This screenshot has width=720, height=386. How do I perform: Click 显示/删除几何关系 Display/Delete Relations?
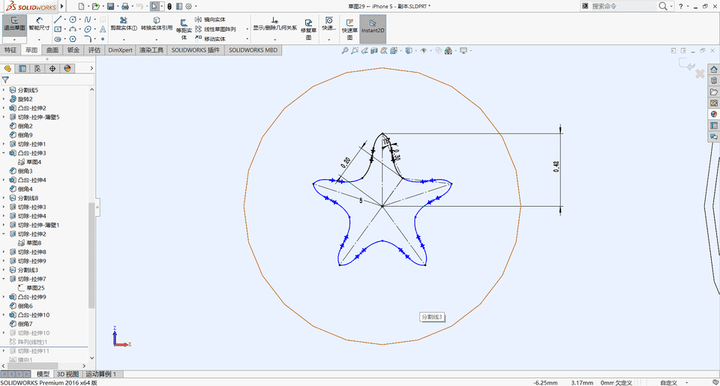click(x=275, y=24)
